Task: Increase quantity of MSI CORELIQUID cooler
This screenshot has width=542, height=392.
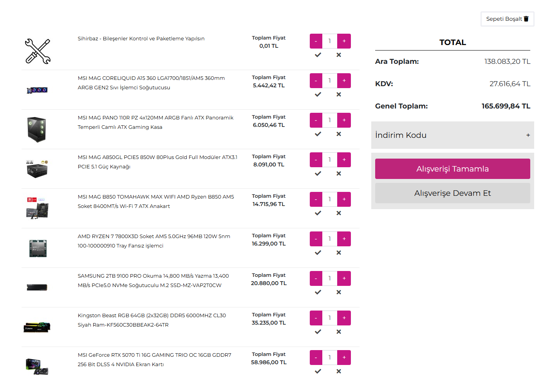Action: [344, 81]
